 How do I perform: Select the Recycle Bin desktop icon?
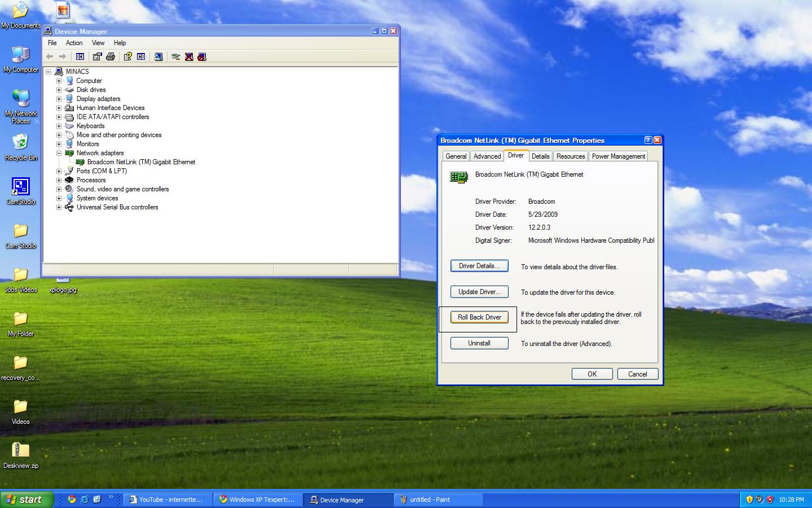(x=21, y=147)
